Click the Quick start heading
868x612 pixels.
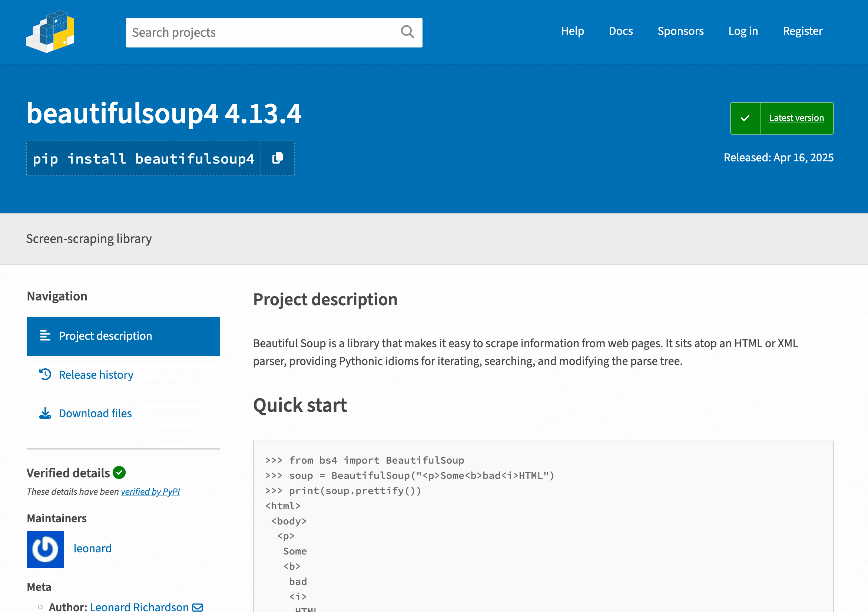(x=300, y=405)
